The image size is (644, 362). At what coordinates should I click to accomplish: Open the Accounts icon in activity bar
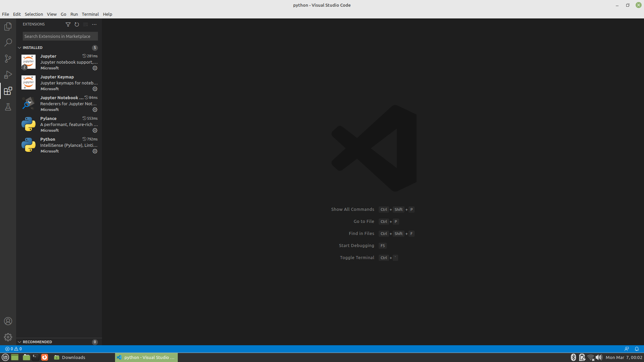point(8,321)
